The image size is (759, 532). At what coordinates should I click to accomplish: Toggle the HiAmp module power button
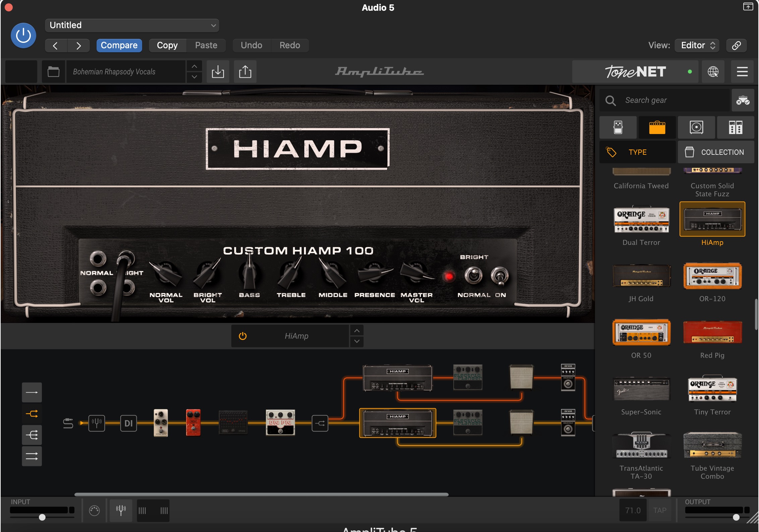coord(243,336)
